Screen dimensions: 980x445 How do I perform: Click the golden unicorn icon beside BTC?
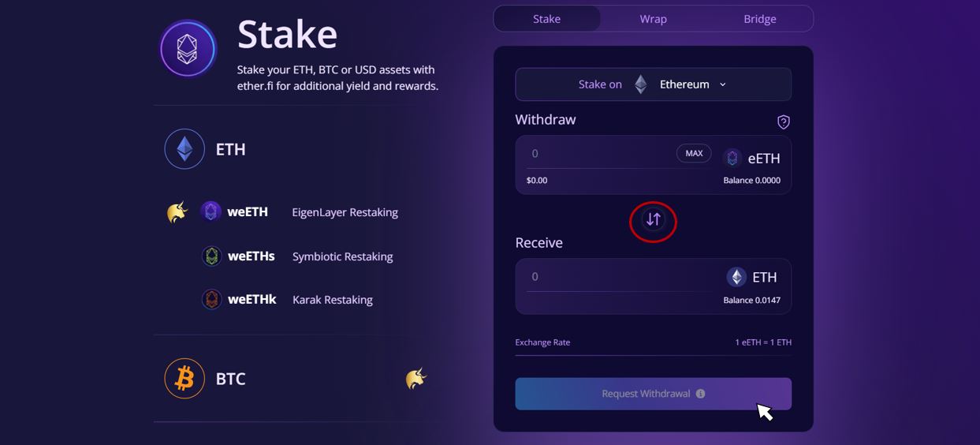tap(415, 379)
